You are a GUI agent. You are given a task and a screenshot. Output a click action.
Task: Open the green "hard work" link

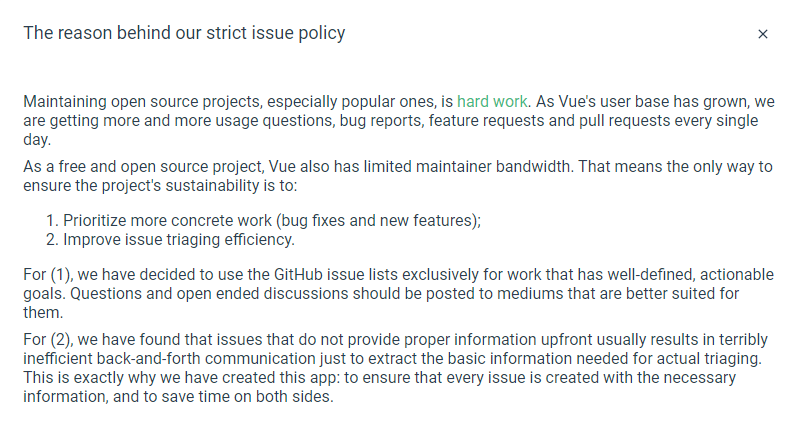[x=493, y=101]
